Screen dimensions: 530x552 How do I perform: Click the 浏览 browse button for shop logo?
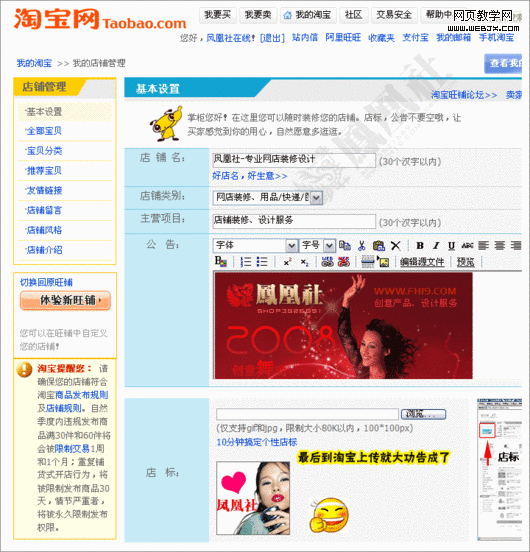(x=424, y=414)
